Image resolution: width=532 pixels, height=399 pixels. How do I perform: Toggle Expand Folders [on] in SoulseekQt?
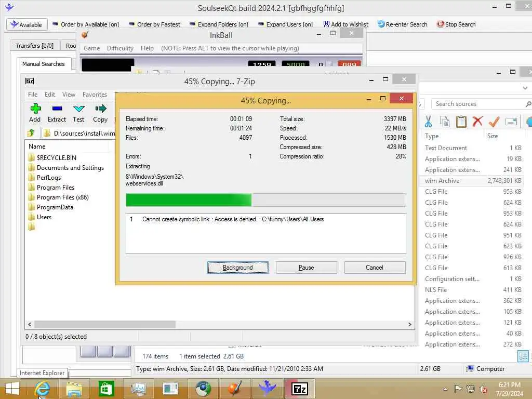(219, 24)
